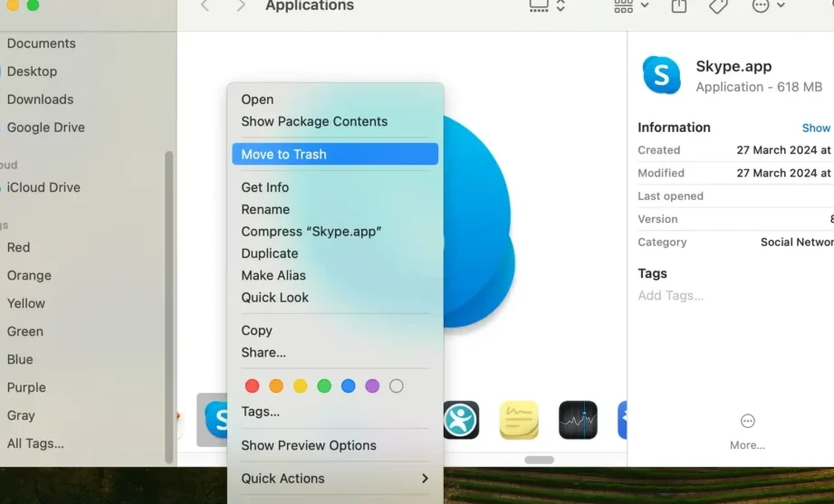The height and width of the screenshot is (504, 834).
Task: Choose Compress "Skype.app"
Action: [335, 232]
